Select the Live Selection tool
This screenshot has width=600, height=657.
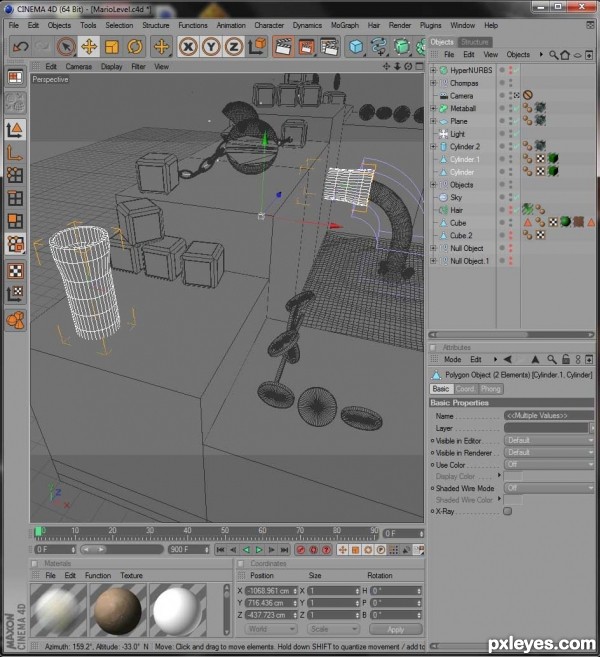(x=66, y=47)
